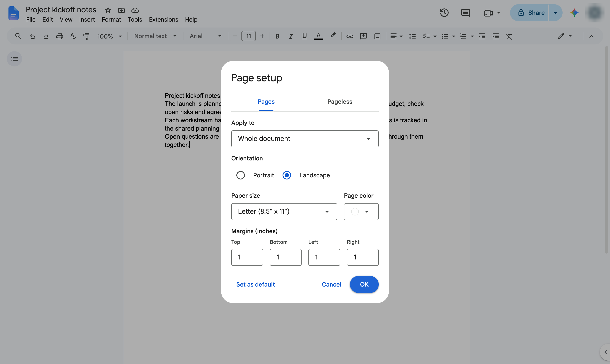Select the paint format roller icon
This screenshot has width=610, height=364.
[x=86, y=36]
